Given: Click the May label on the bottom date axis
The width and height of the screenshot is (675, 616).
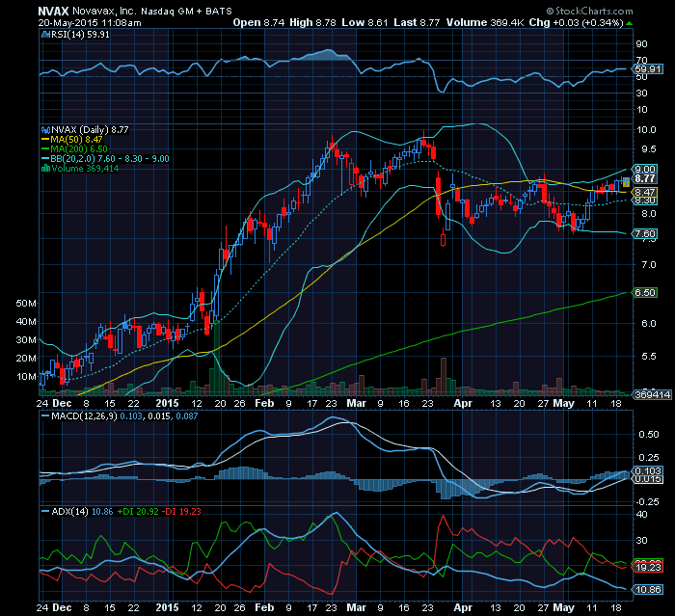Looking at the screenshot, I should pyautogui.click(x=563, y=608).
